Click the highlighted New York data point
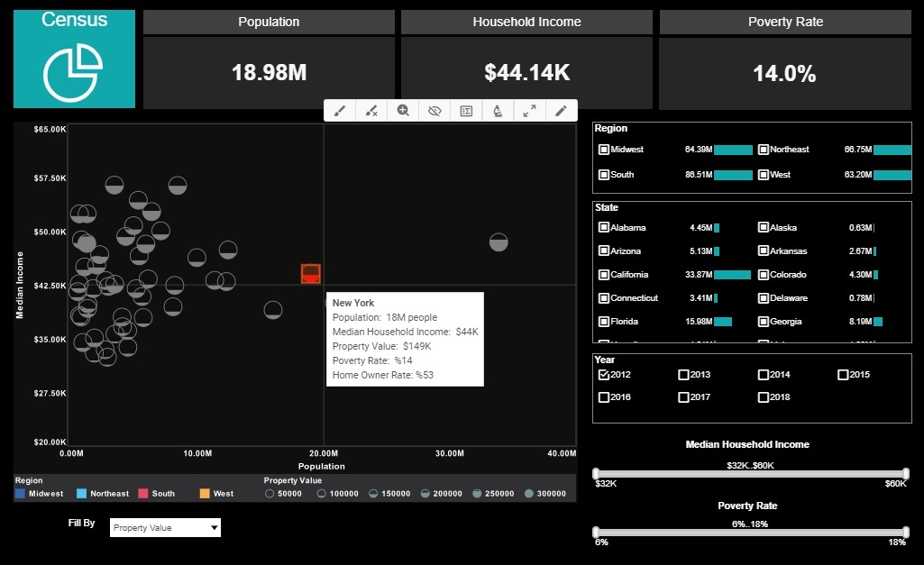Screen dimensions: 924x565 [x=310, y=273]
